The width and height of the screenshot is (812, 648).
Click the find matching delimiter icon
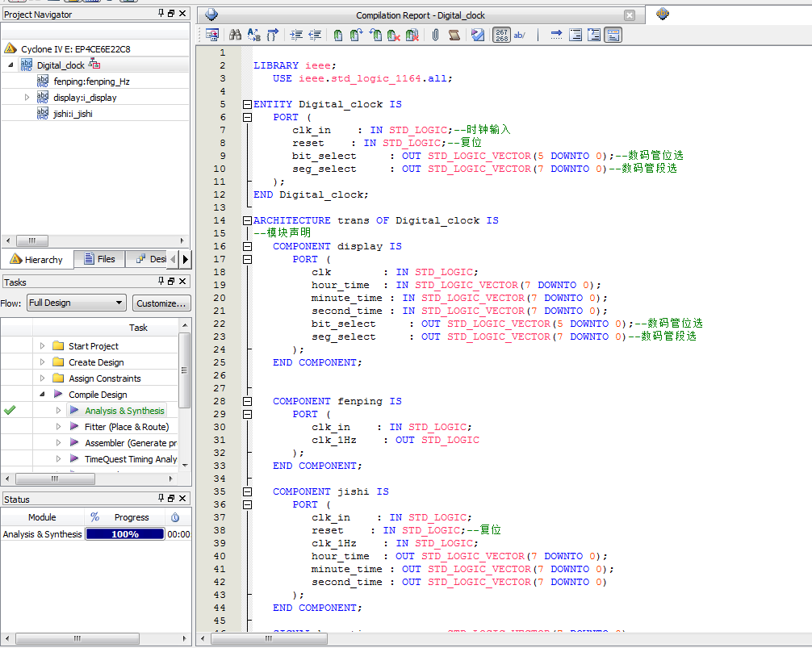point(272,35)
